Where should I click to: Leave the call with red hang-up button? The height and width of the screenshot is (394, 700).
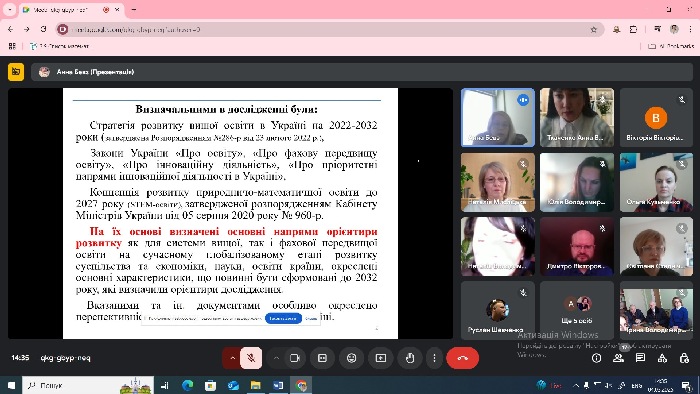pos(462,358)
